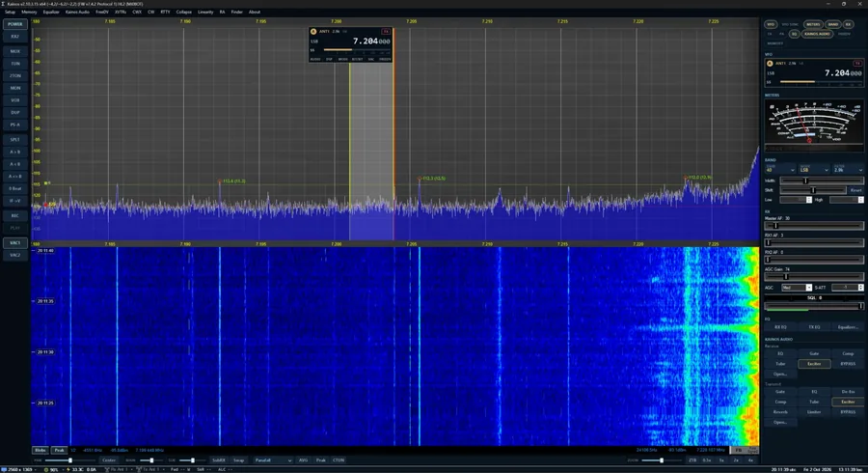Open the band dropdown showing 40

coord(780,170)
